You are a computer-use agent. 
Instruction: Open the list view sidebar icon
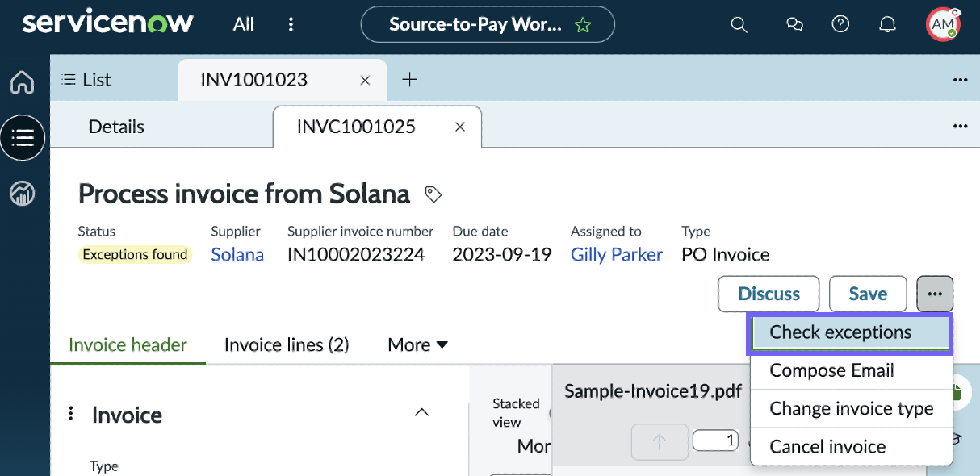click(23, 138)
